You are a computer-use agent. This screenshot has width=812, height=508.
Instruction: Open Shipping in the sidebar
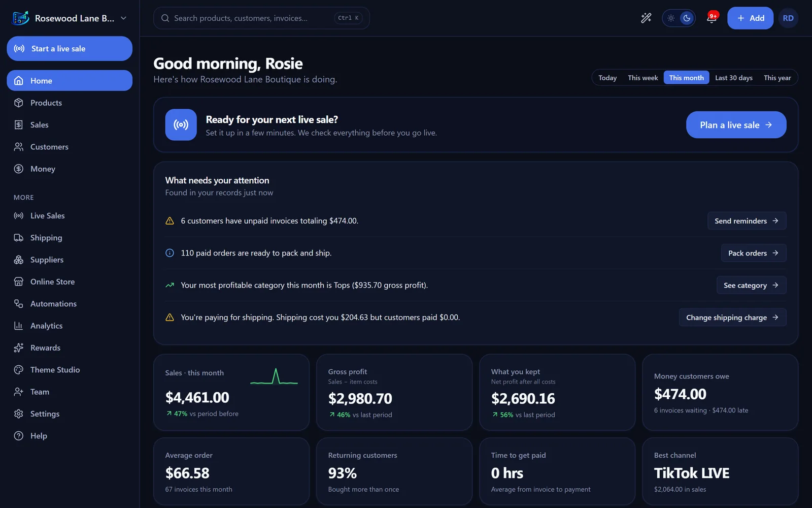pyautogui.click(x=70, y=238)
